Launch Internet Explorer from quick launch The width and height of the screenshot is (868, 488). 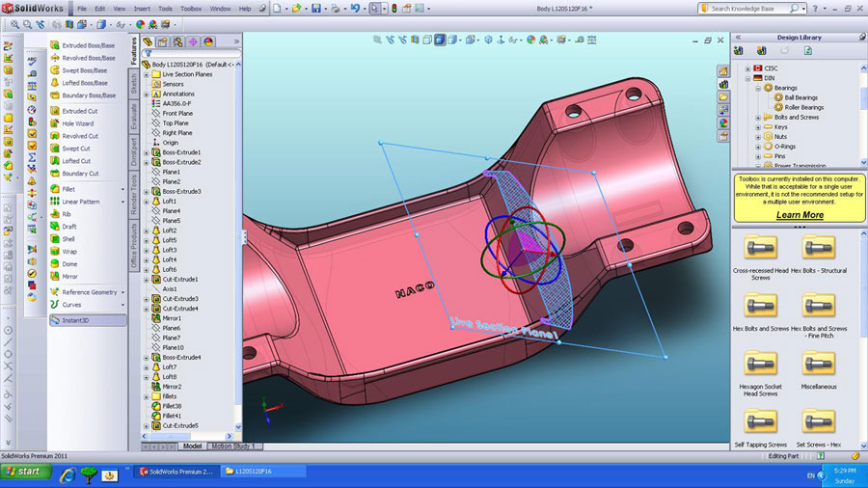[x=68, y=474]
